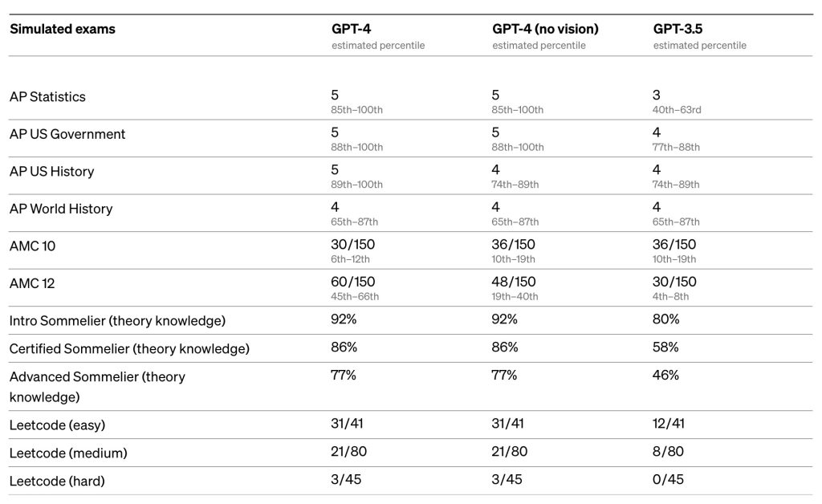Select the Leetcode (hard) row label
Image resolution: width=822 pixels, height=504 pixels.
click(57, 481)
